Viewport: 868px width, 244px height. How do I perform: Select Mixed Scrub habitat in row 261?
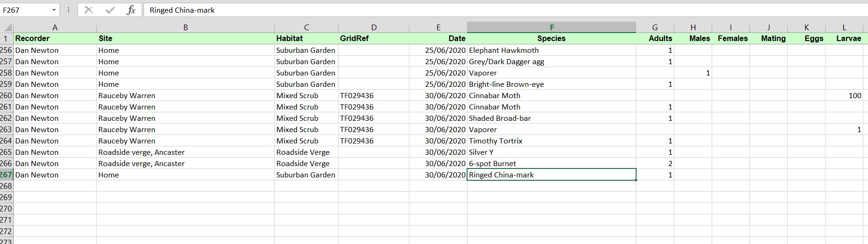tap(306, 107)
